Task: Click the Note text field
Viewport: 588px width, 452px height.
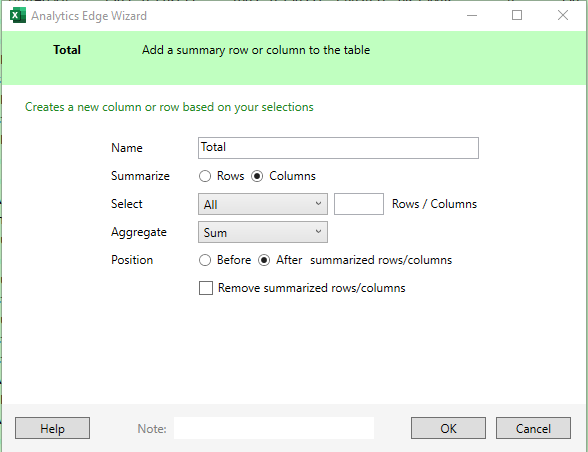Action: point(274,428)
